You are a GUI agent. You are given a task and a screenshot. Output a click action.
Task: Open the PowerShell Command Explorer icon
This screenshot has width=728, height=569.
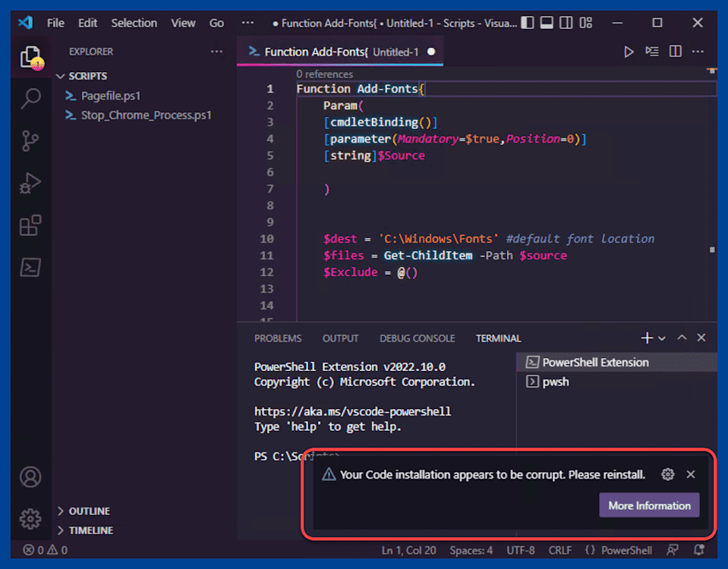coord(30,268)
